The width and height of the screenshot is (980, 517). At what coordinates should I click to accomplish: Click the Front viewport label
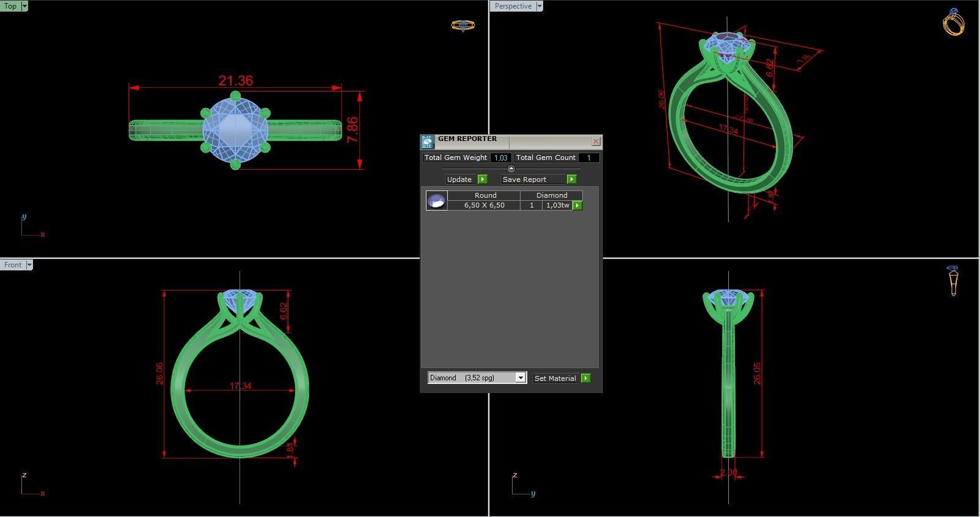pos(13,265)
